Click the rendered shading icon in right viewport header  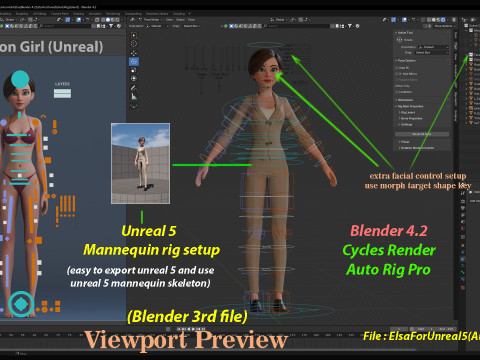coord(443,20)
